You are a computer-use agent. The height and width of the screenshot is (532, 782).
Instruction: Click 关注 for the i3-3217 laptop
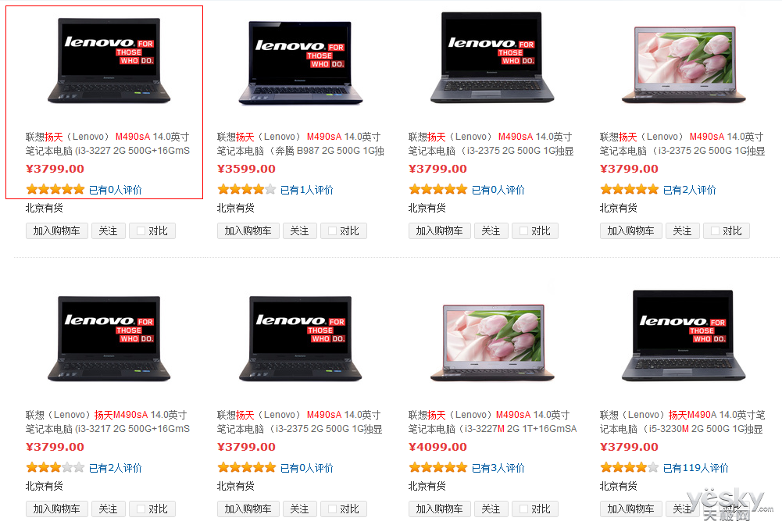[x=109, y=509]
